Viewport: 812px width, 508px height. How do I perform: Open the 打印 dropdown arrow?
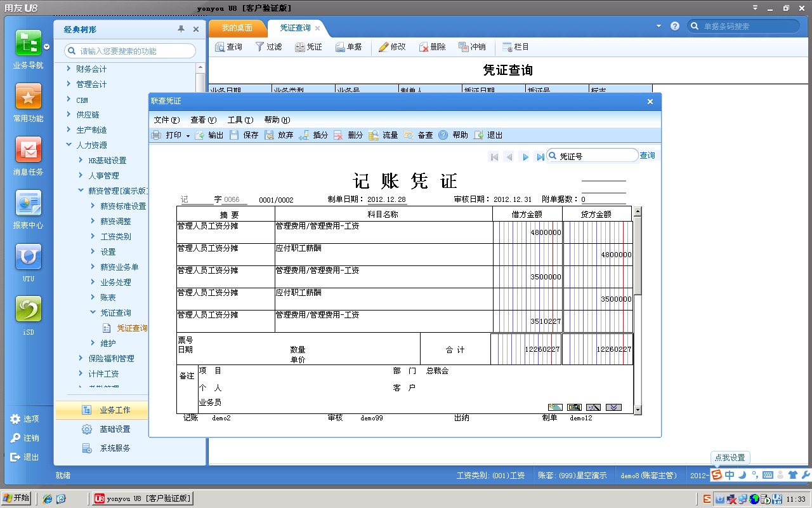[x=188, y=136]
